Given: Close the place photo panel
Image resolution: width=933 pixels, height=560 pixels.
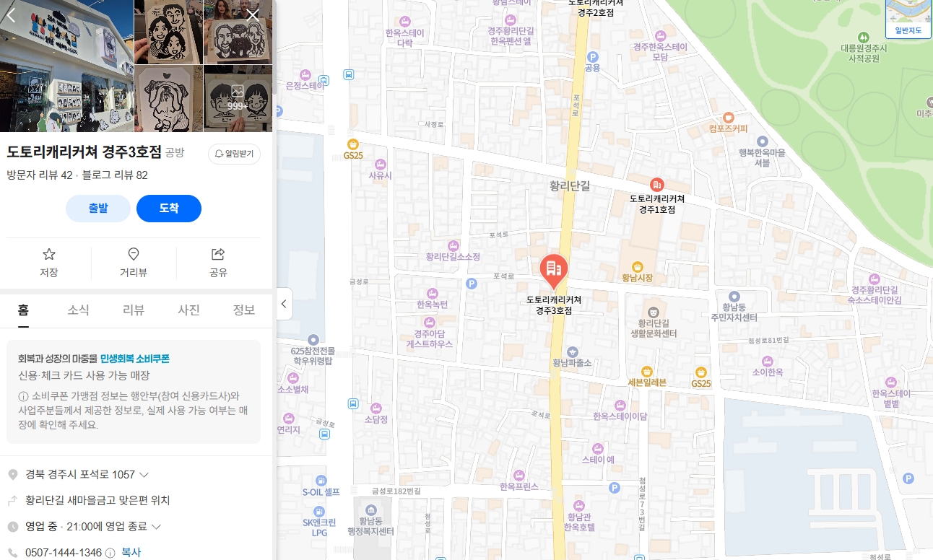Looking at the screenshot, I should (253, 15).
